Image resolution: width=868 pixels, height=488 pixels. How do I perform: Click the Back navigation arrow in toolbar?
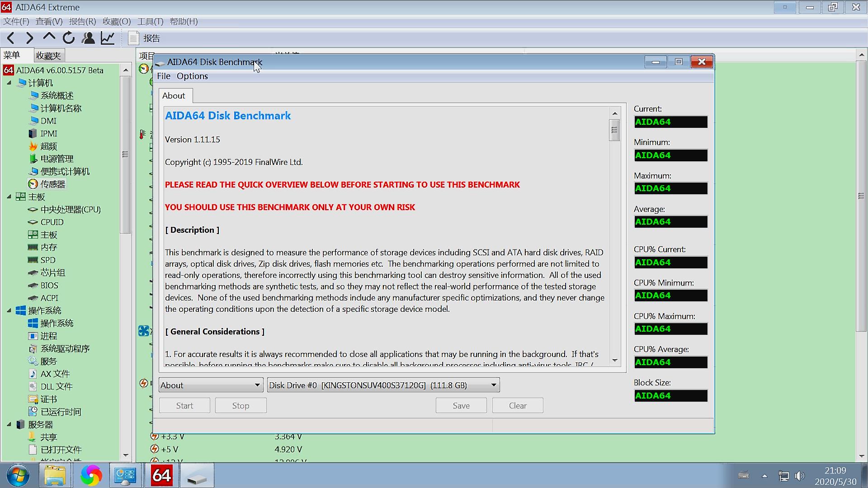[11, 38]
